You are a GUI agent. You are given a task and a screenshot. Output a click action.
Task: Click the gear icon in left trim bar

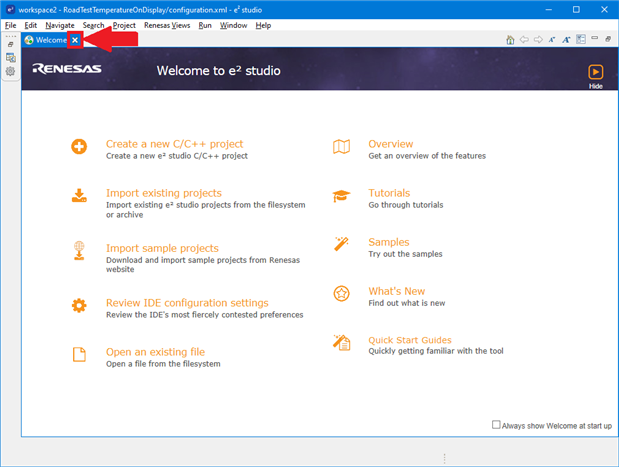(10, 71)
